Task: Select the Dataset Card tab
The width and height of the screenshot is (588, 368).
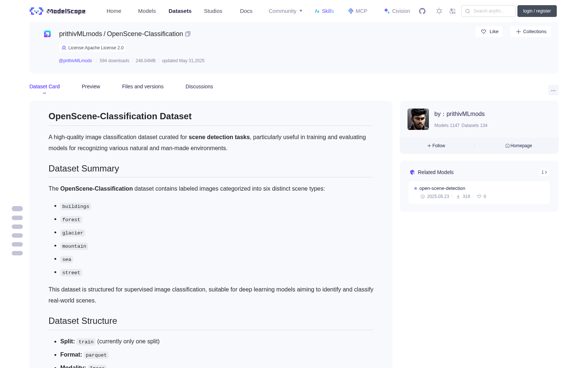Action: (44, 86)
